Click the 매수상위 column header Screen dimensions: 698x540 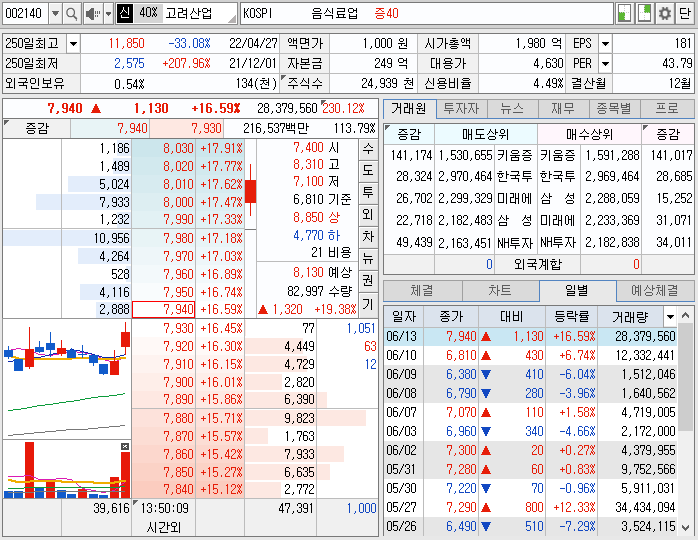[x=589, y=134]
